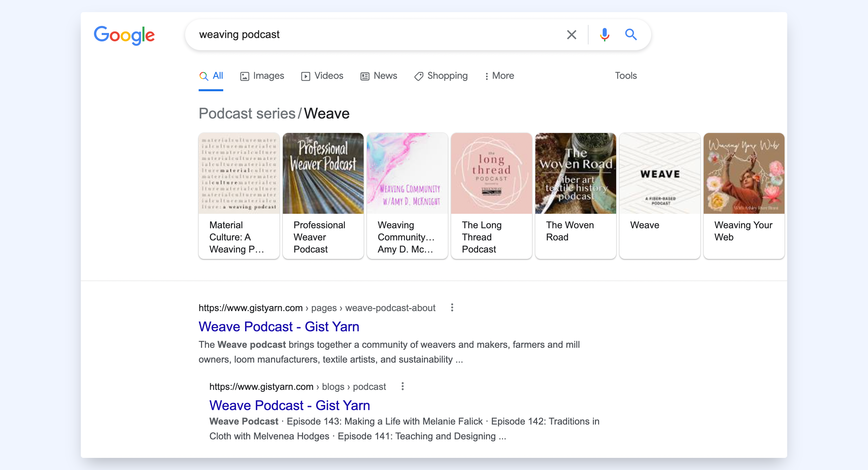This screenshot has height=470, width=868.
Task: Click the 'Weaving Your Web' card title
Action: point(743,231)
